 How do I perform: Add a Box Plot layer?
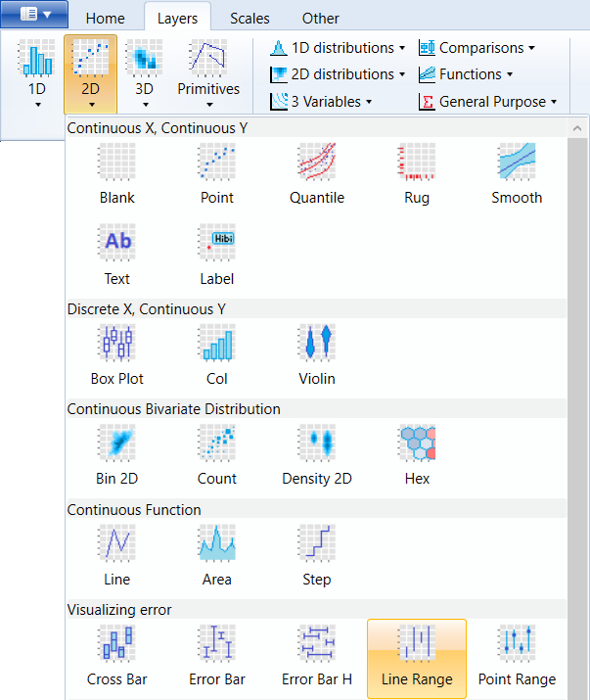(x=117, y=355)
